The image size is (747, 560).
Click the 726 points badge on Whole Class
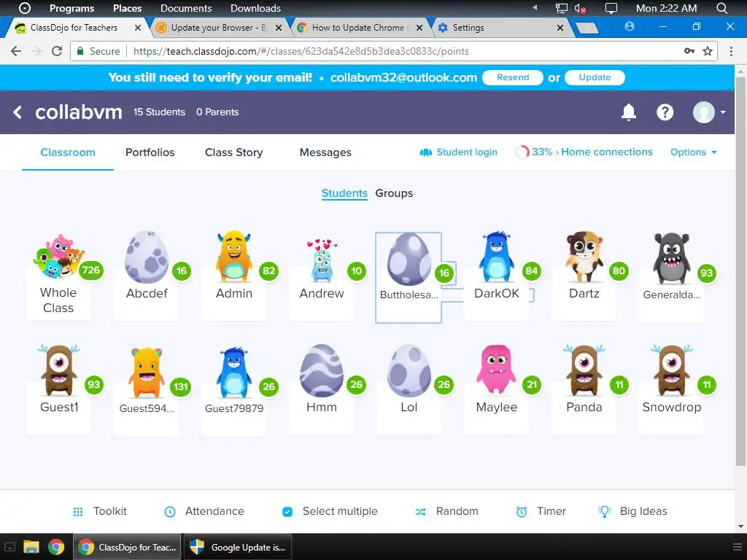90,271
